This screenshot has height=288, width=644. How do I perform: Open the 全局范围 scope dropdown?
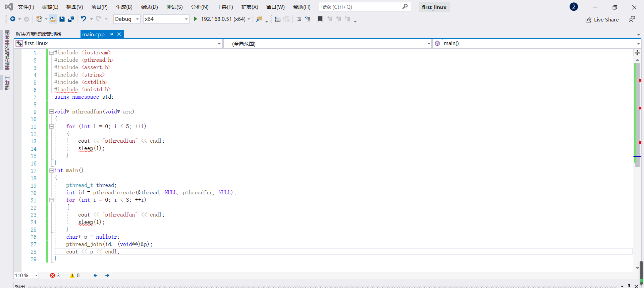tap(328, 44)
